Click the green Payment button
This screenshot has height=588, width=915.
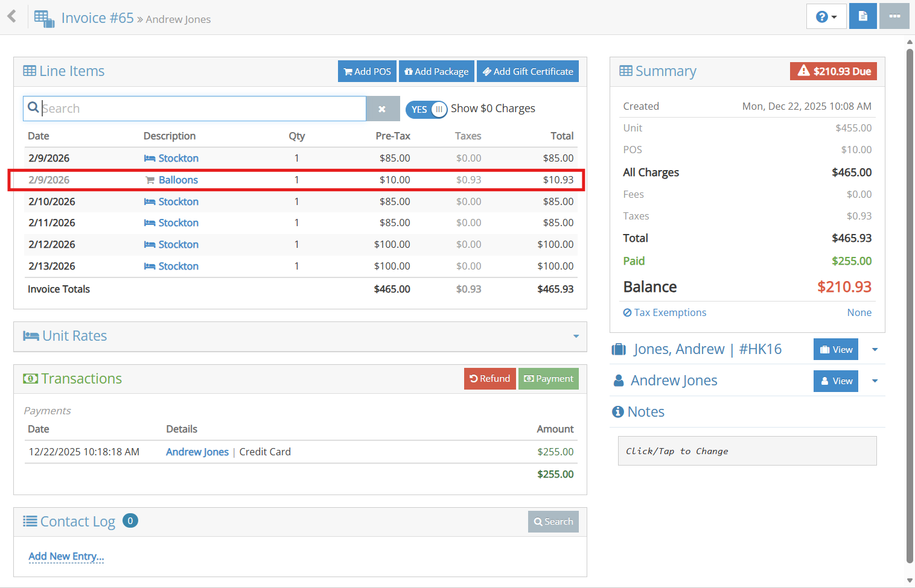tap(548, 379)
